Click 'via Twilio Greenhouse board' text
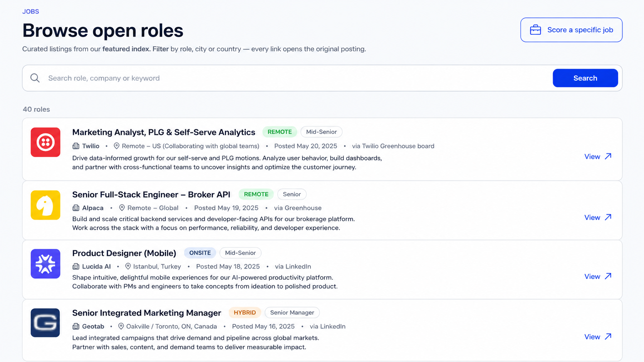Screen dimensions: 644x362 click(393, 146)
